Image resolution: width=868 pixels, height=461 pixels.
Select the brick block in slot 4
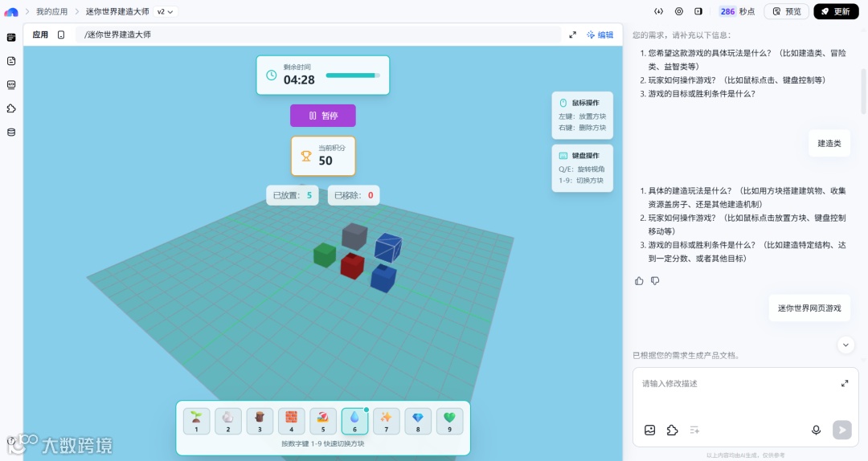tap(291, 421)
